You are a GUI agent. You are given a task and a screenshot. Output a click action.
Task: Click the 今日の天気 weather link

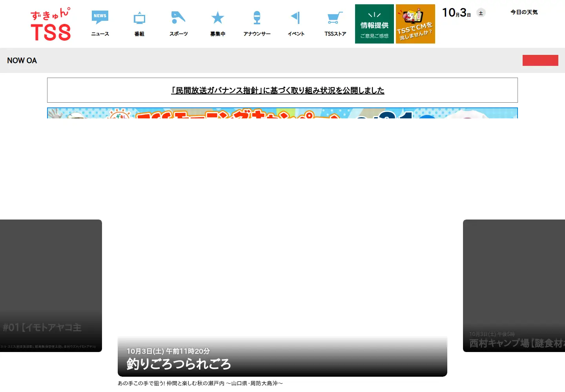click(x=524, y=12)
